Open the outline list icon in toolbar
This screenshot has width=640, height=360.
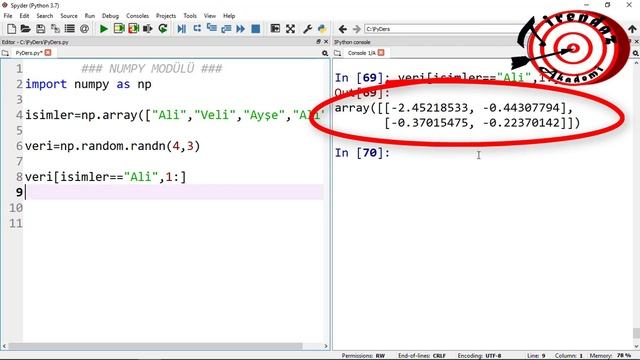click(70, 29)
